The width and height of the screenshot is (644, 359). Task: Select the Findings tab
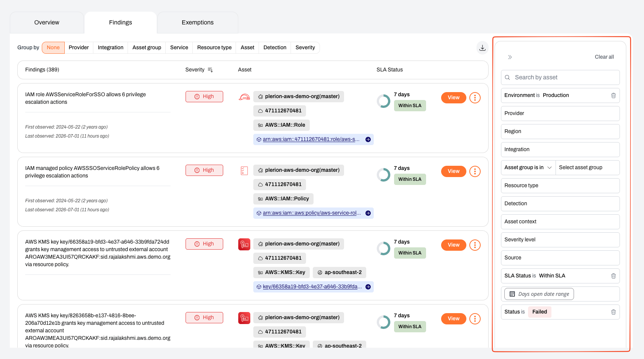(120, 23)
